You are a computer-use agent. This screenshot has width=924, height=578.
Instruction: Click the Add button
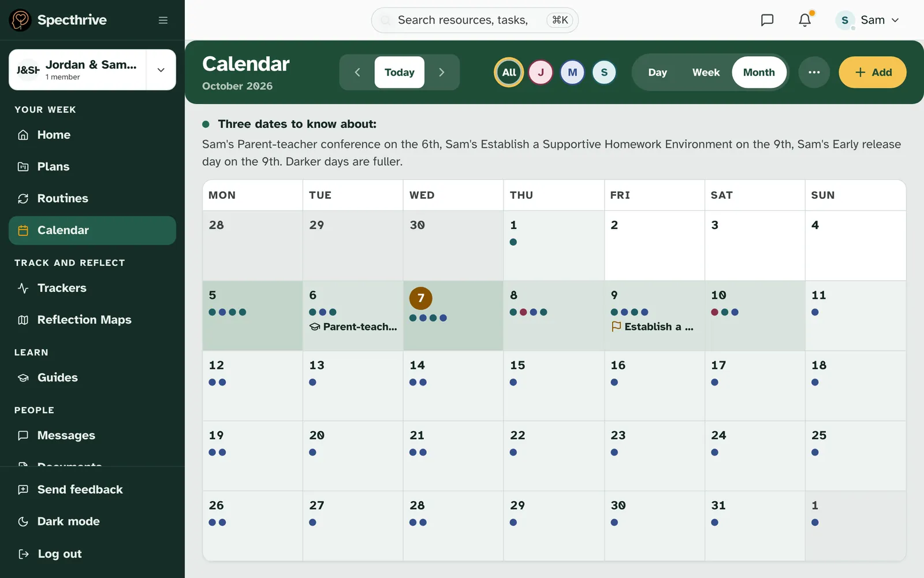point(872,72)
